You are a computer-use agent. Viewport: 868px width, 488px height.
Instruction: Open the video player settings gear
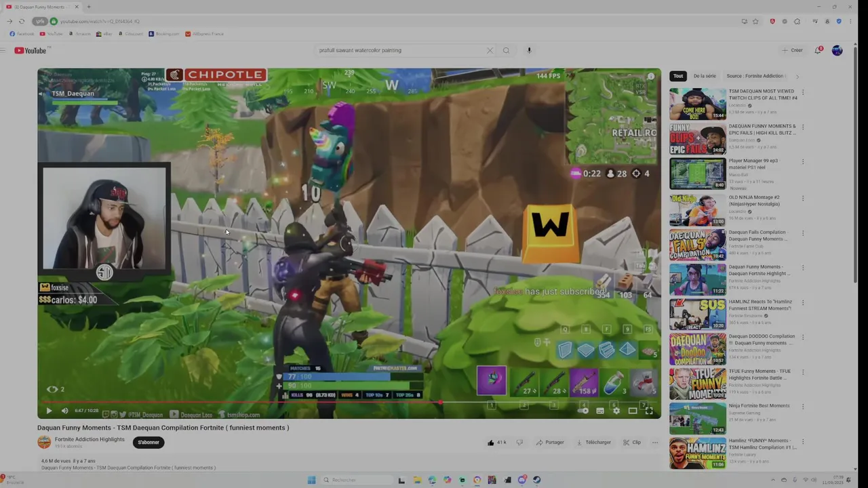[616, 411]
